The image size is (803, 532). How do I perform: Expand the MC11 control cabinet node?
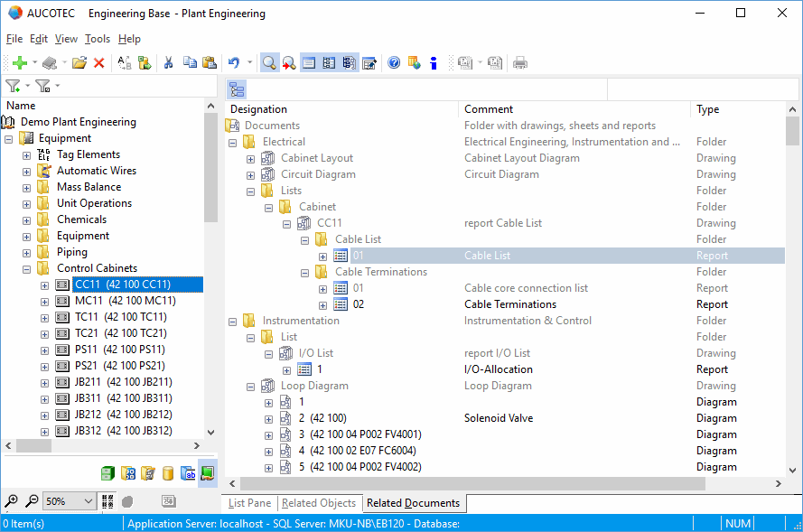point(44,301)
